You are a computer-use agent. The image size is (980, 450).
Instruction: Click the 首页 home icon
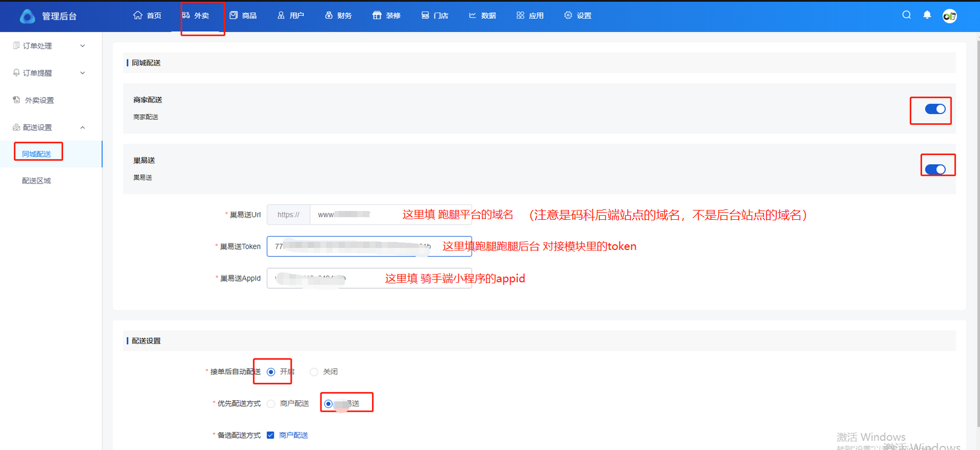click(138, 15)
